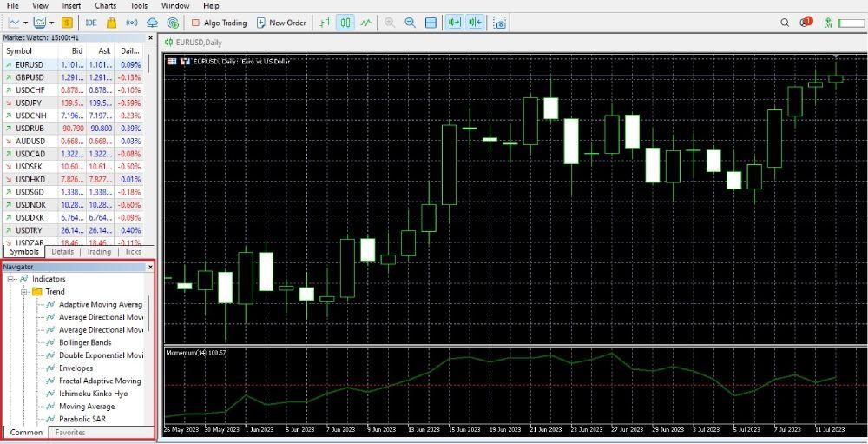Select the EURUSD row in Market Watch

[x=73, y=65]
